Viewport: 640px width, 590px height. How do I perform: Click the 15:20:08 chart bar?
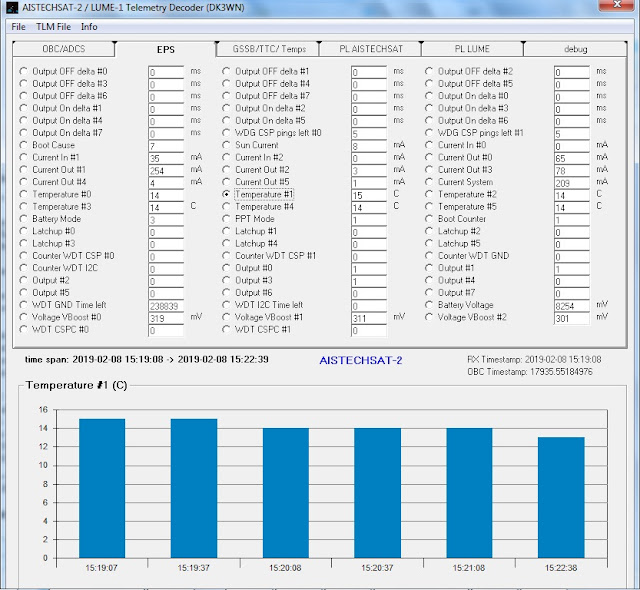pyautogui.click(x=286, y=493)
